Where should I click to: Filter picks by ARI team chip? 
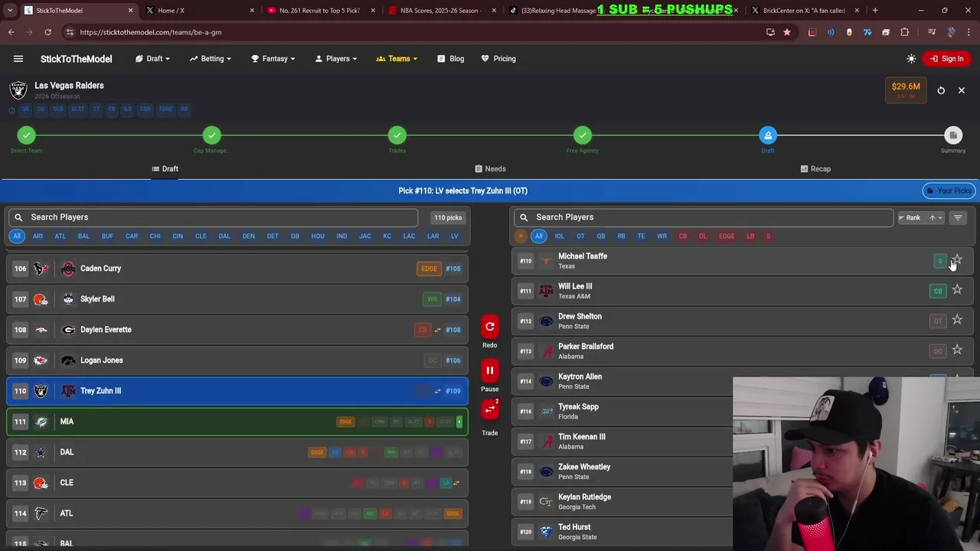pyautogui.click(x=38, y=236)
